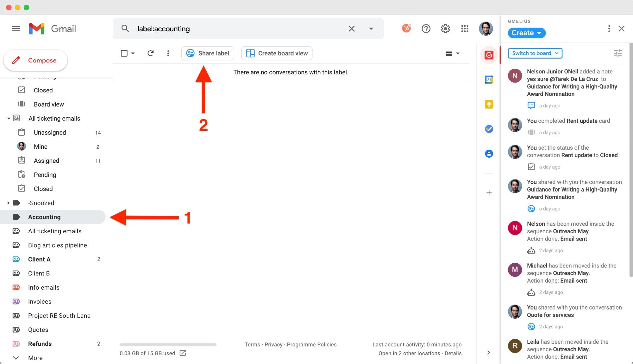Open Google Calendar from the side panel

point(489,80)
